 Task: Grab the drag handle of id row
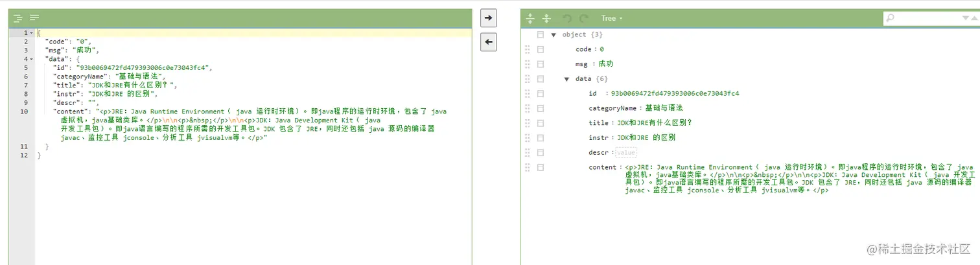[528, 93]
